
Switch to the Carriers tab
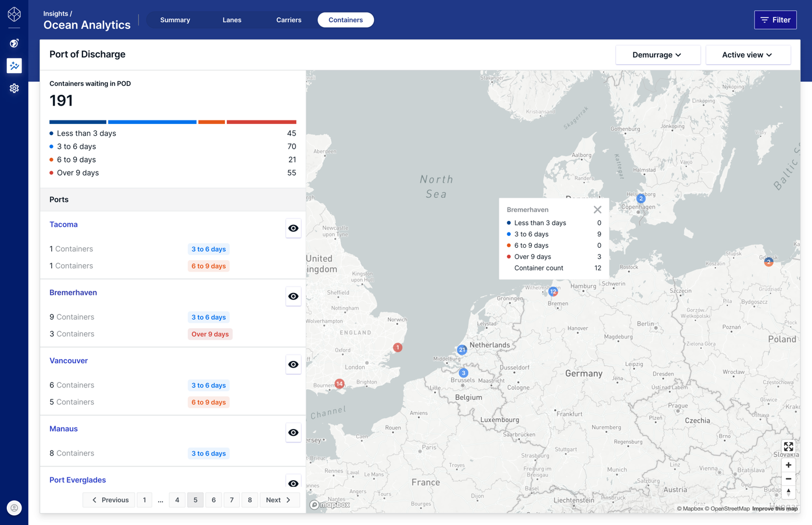[x=289, y=20]
